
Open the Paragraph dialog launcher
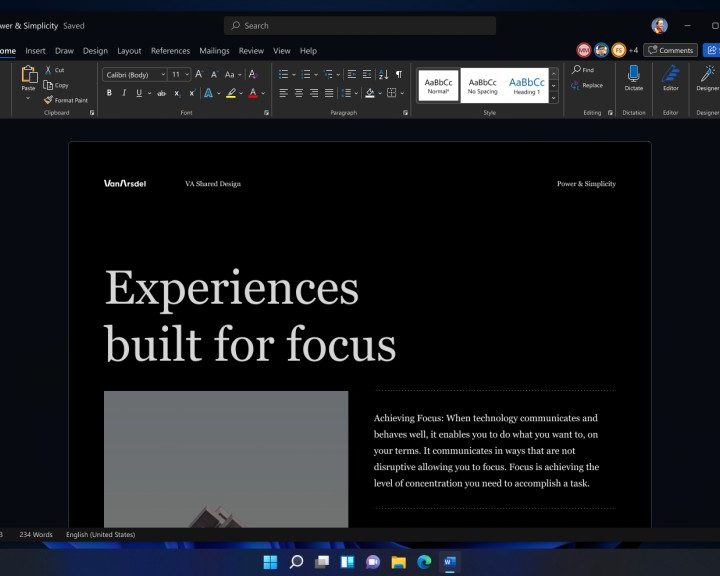(x=405, y=113)
